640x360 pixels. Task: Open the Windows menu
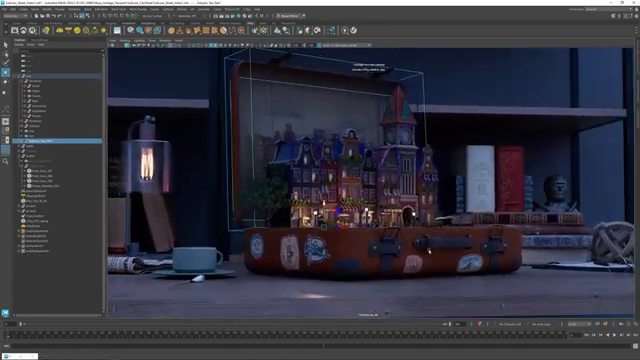tap(74, 9)
